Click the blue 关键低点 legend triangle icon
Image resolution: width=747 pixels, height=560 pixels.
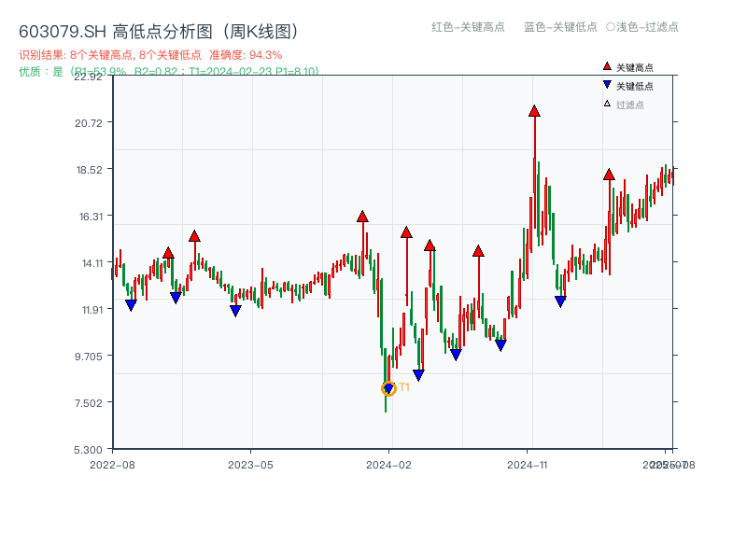(607, 85)
